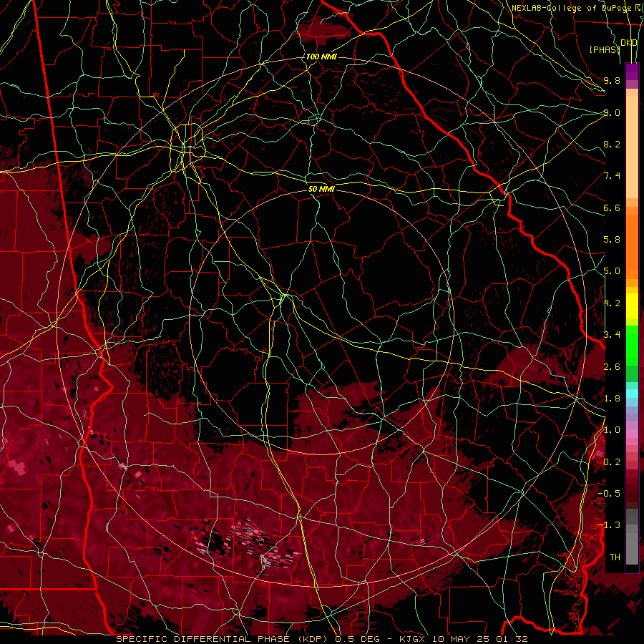The width and height of the screenshot is (644, 644).
Task: Click the "DKD" unit label above the color bar
Action: (x=629, y=43)
